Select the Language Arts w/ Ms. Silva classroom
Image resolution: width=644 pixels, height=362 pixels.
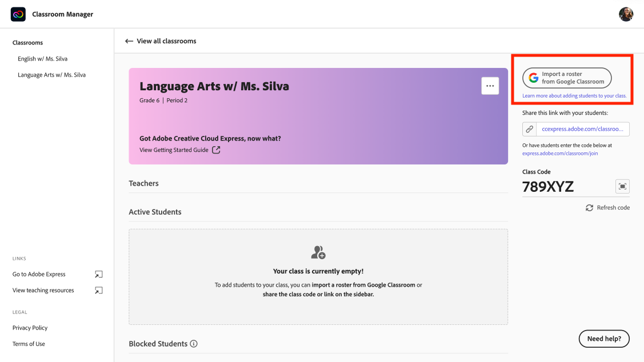51,74
